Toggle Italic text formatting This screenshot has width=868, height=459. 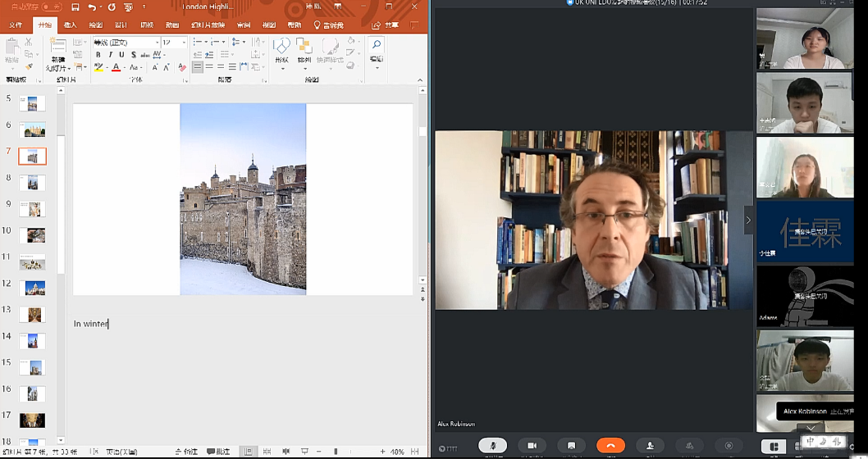[x=110, y=55]
